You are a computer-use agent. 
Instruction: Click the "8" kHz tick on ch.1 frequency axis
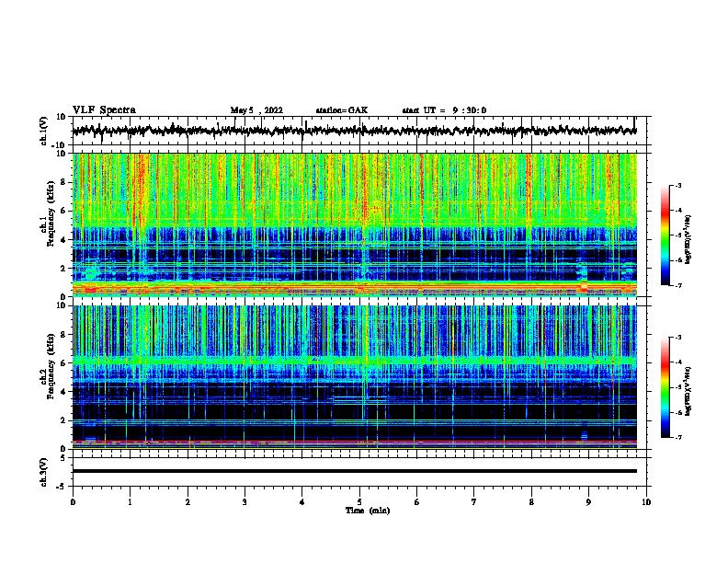click(x=63, y=182)
